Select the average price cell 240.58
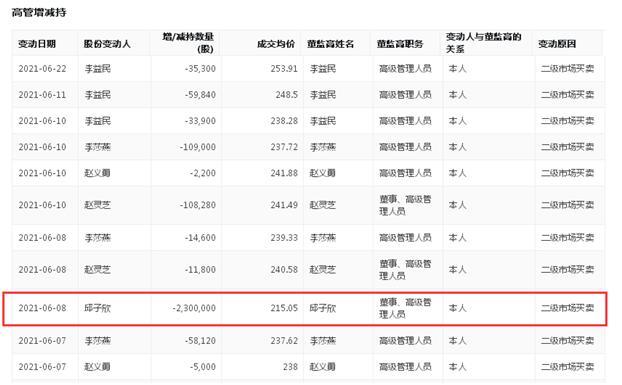The width and height of the screenshot is (622, 385). (x=284, y=270)
